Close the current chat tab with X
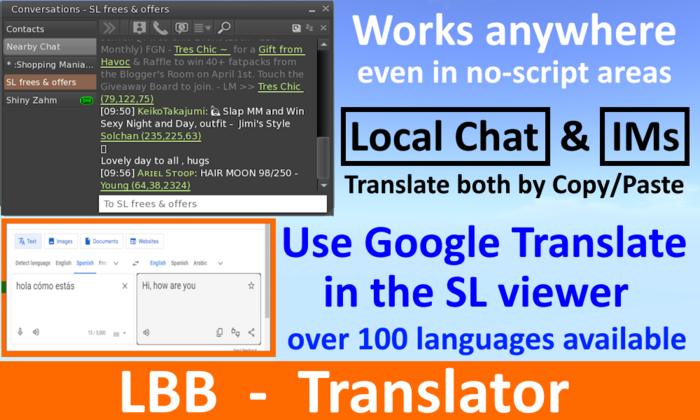This screenshot has width=700, height=420. pos(323,28)
